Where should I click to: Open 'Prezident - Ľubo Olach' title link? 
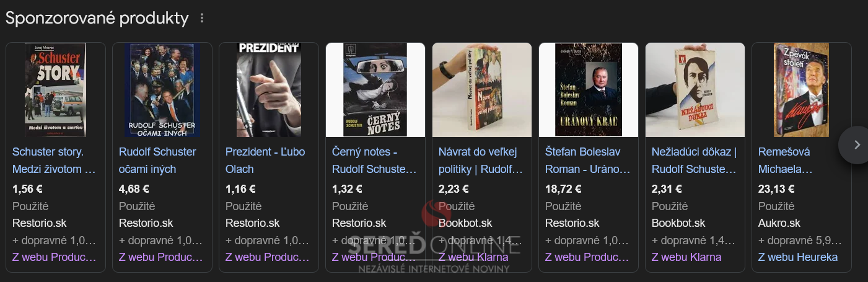point(265,161)
